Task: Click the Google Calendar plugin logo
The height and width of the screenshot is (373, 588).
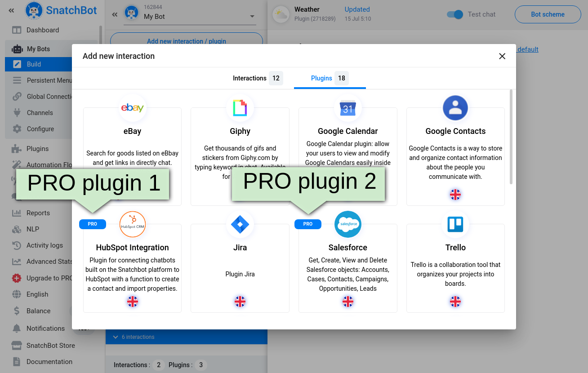Action: click(348, 108)
